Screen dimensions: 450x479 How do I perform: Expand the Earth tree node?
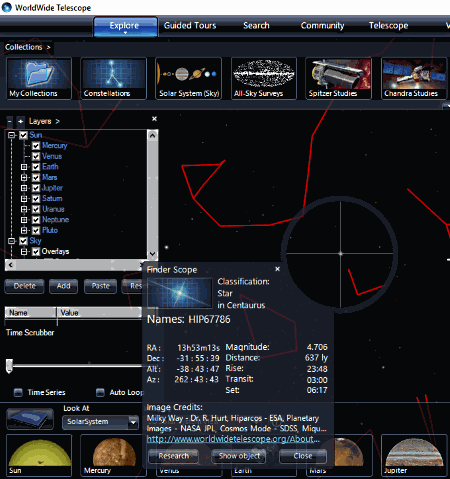[24, 167]
